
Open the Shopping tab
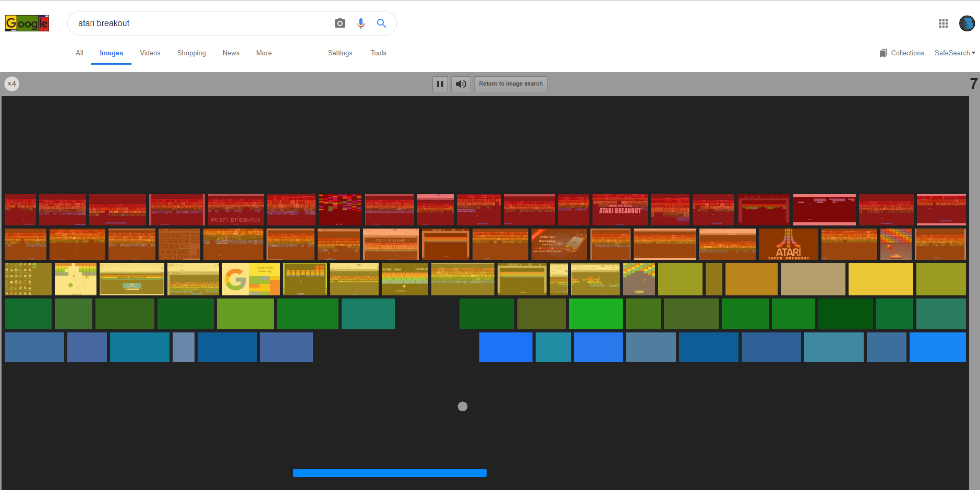click(191, 53)
